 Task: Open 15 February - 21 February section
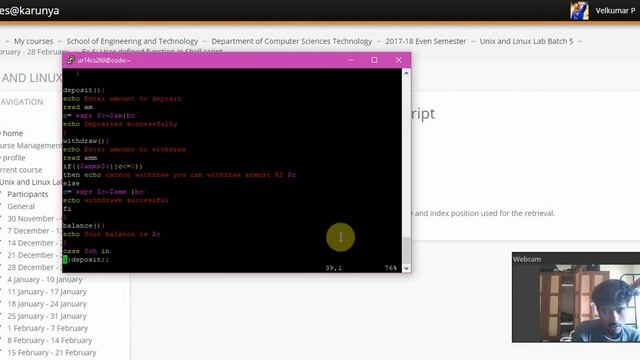(x=51, y=353)
